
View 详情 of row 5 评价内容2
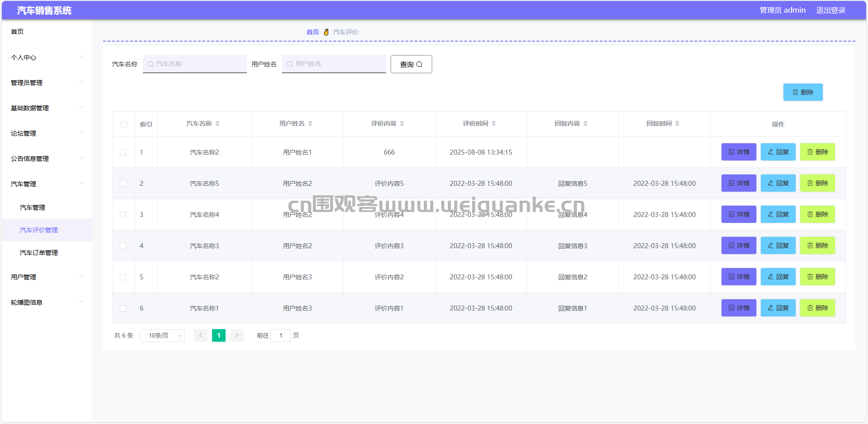(x=739, y=277)
